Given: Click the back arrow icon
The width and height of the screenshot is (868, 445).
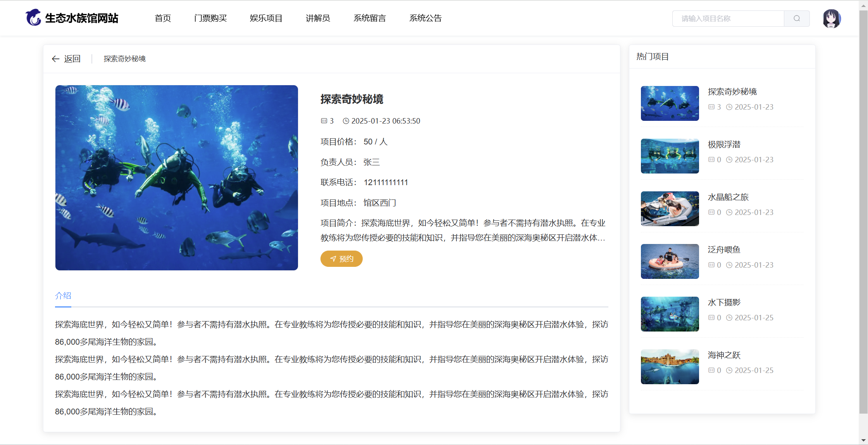Looking at the screenshot, I should [x=55, y=59].
